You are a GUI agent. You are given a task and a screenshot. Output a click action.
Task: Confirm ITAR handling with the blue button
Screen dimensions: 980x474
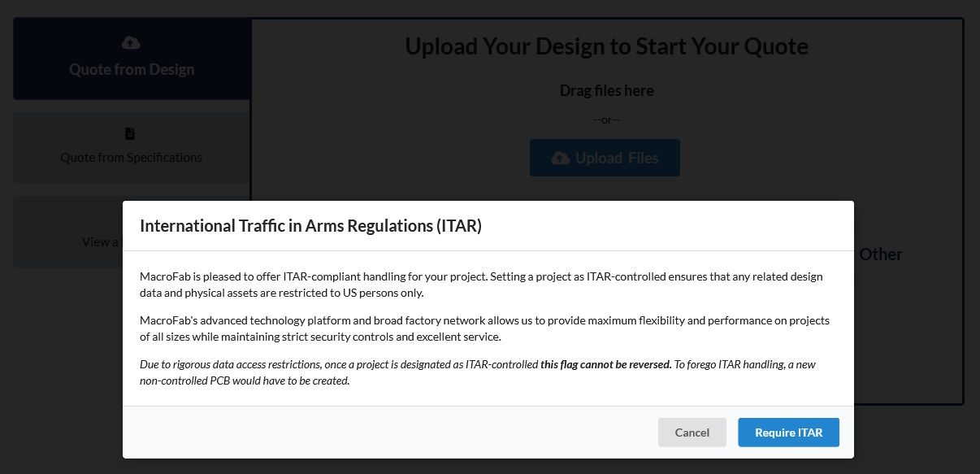click(x=788, y=432)
